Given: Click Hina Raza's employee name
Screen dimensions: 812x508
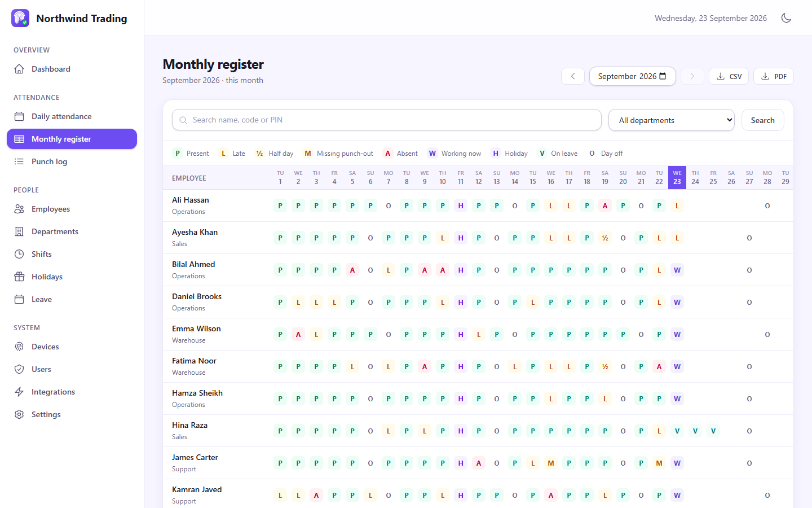Looking at the screenshot, I should (x=189, y=425).
